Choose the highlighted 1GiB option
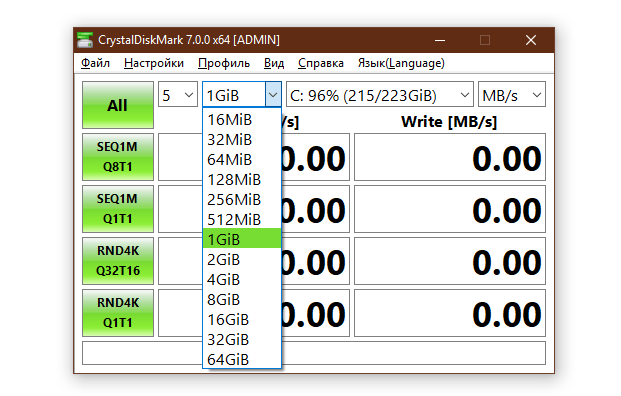The image size is (621, 396). point(242,239)
